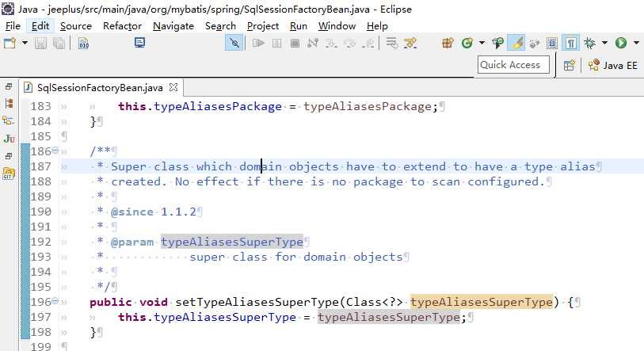
Task: Click the binary 010 file icon
Action: (84, 43)
